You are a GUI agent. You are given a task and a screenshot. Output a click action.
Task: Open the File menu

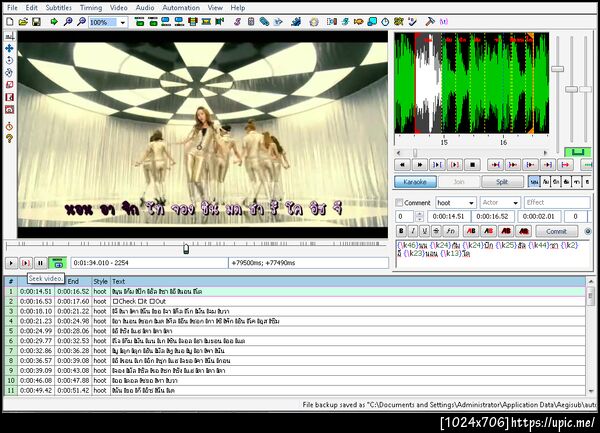pos(12,8)
